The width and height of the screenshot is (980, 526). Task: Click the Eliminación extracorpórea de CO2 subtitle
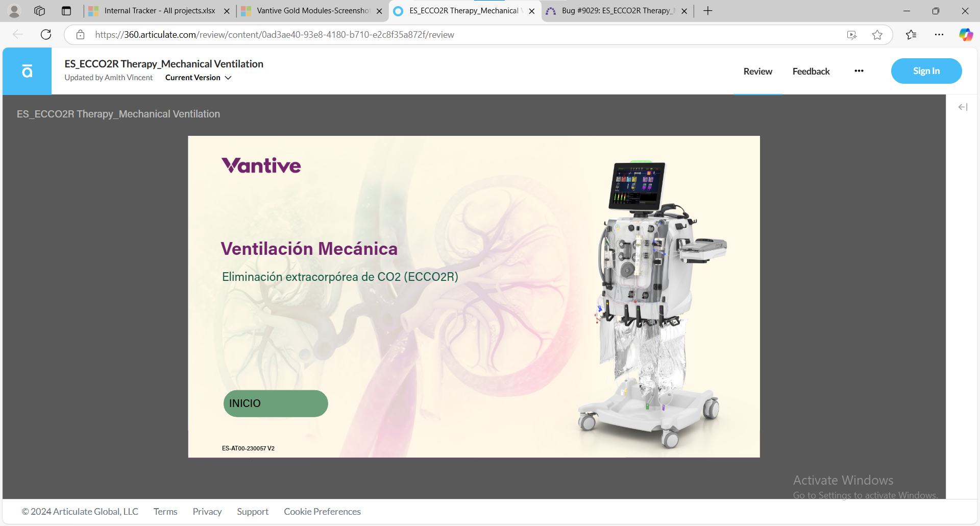(340, 277)
